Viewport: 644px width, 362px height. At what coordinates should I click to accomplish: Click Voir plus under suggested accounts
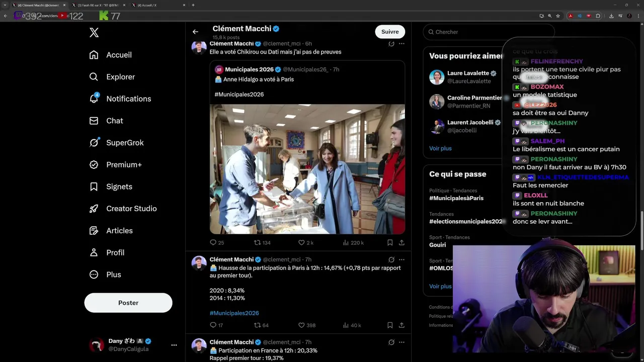440,148
